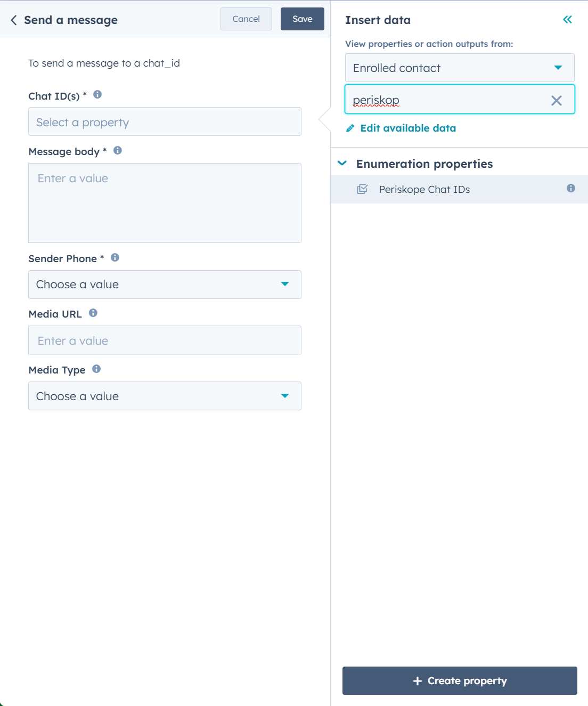Click the Save button
This screenshot has height=706, width=588.
[303, 19]
